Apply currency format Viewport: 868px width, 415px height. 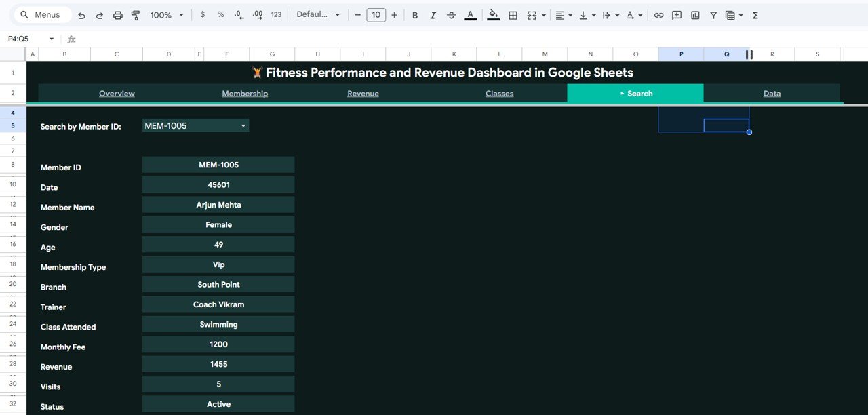click(202, 14)
